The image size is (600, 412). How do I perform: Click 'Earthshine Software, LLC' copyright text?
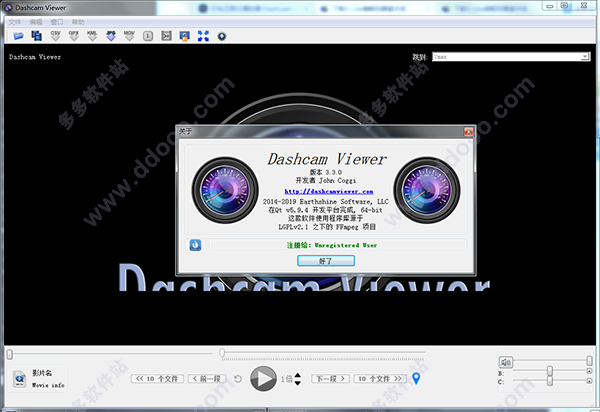pyautogui.click(x=344, y=202)
